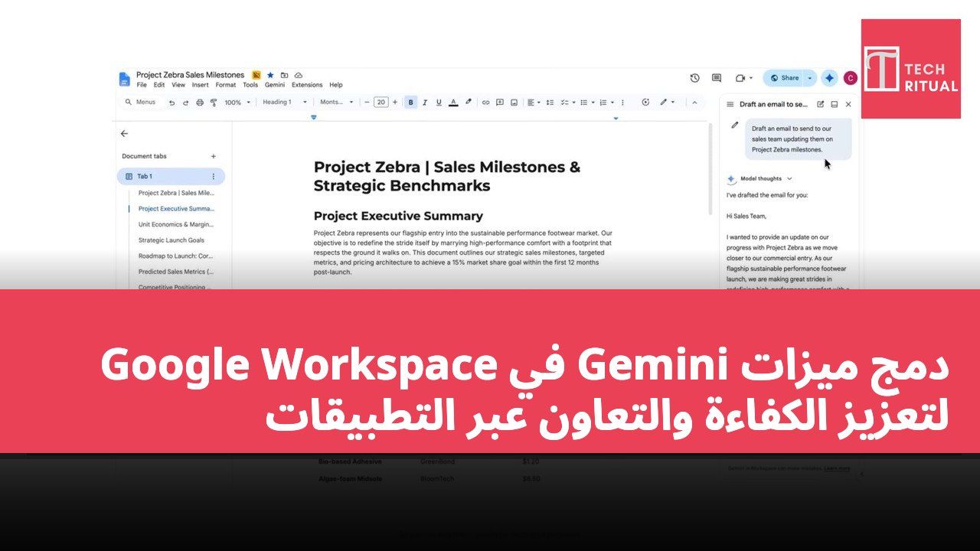Jump to Project Executive Summary outline item
Screen dimensions: 980x551
click(177, 208)
